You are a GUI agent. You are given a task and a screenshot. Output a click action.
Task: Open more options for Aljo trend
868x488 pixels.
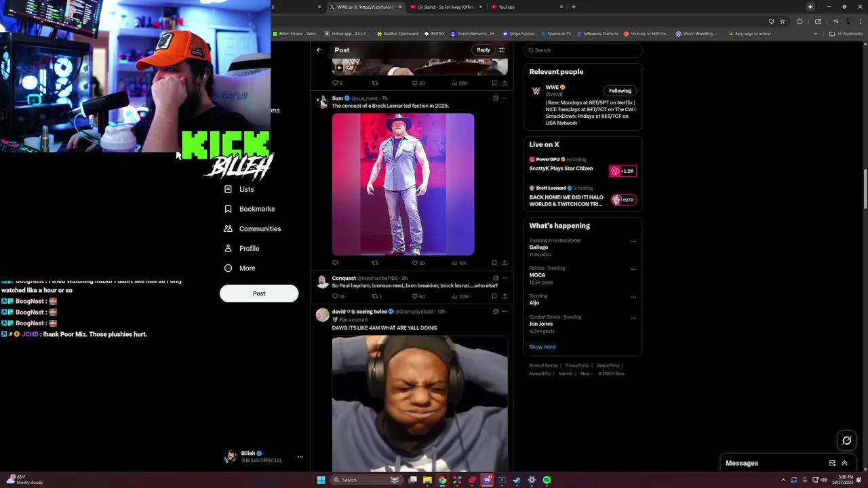[x=633, y=297]
